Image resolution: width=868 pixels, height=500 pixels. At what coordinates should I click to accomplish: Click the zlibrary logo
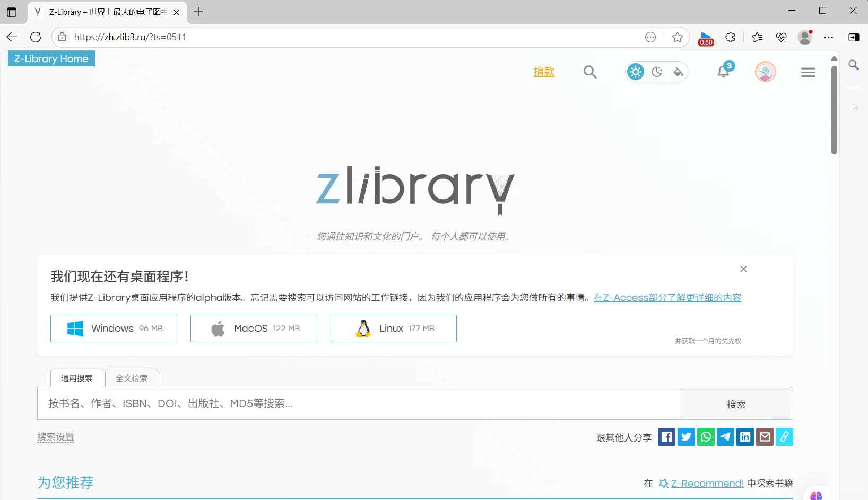click(x=415, y=190)
